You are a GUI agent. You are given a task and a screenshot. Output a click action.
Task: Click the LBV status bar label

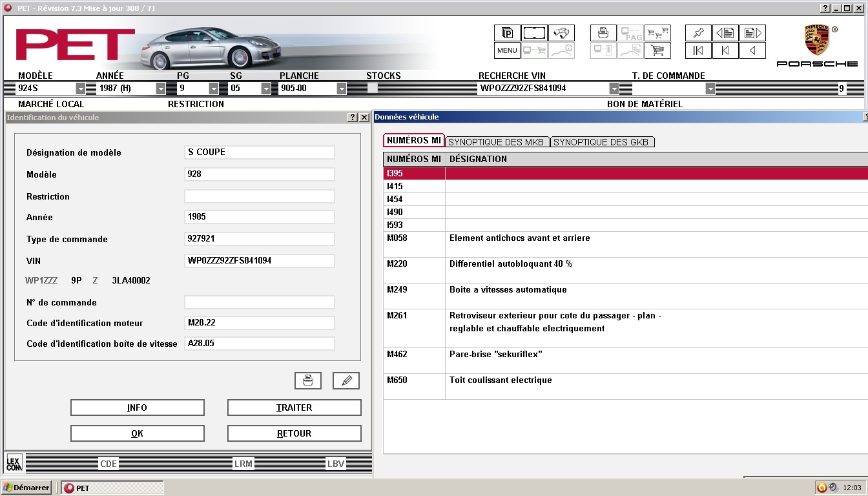click(x=336, y=464)
